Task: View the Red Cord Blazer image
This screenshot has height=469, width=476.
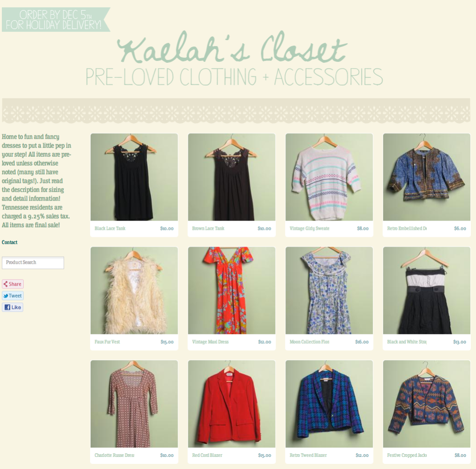Action: (231, 404)
